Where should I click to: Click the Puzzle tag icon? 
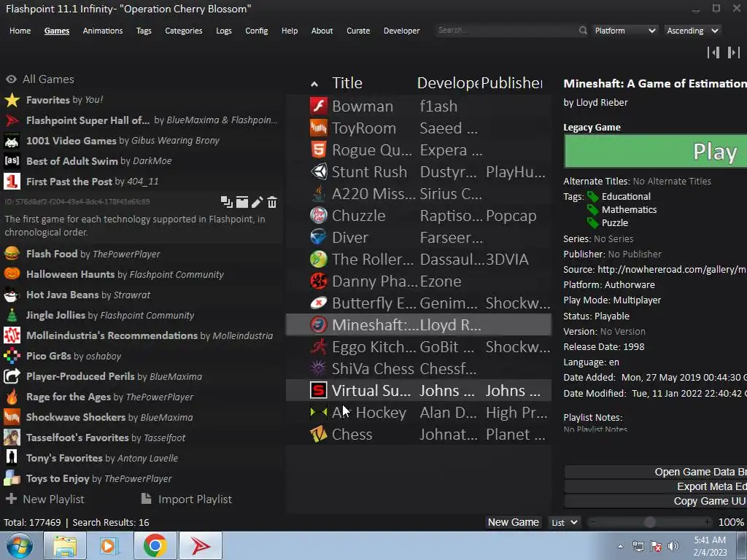(592, 223)
